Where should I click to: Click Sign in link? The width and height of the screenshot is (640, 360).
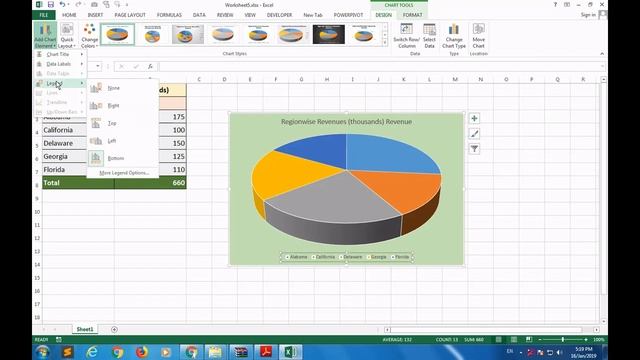(x=588, y=15)
